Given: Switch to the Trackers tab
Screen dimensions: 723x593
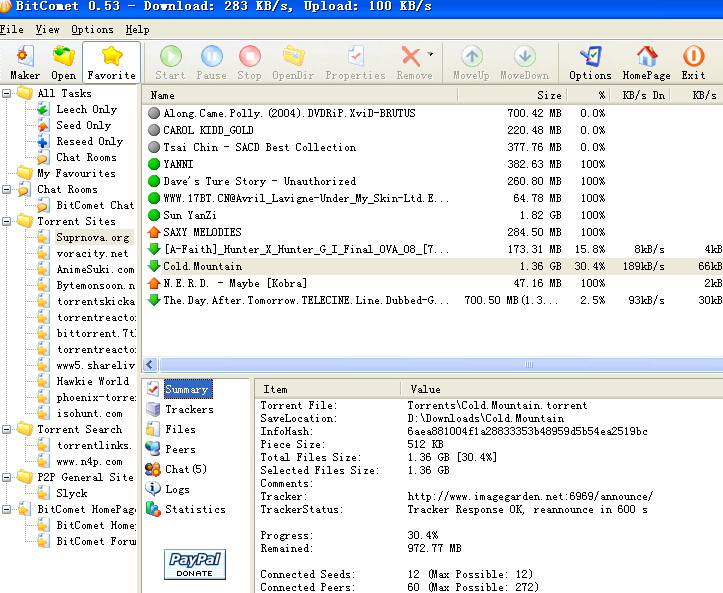Looking at the screenshot, I should click(189, 409).
